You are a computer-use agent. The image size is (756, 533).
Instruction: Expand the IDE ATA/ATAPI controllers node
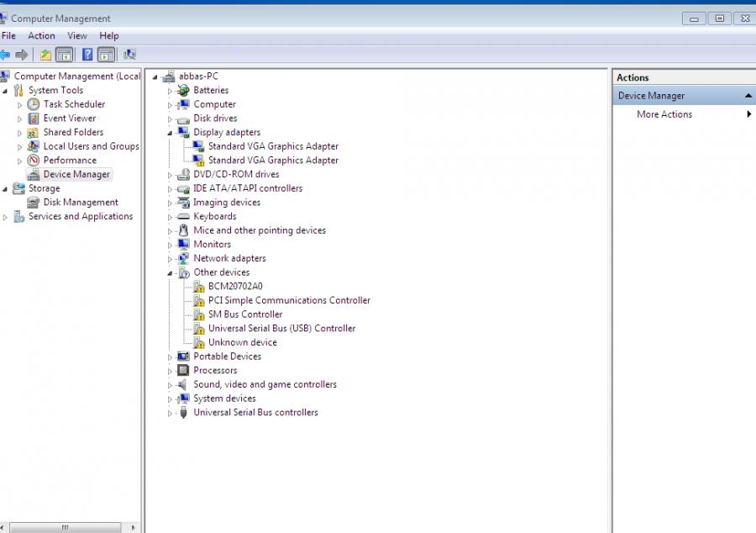click(170, 189)
